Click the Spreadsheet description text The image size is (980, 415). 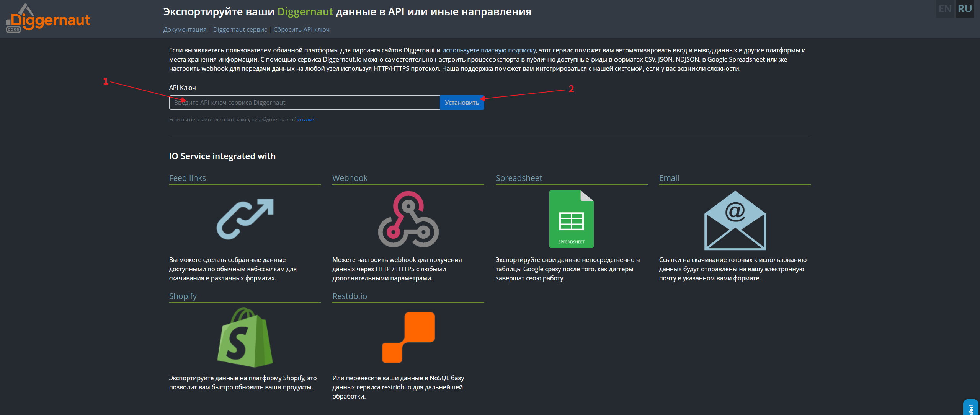(568, 269)
